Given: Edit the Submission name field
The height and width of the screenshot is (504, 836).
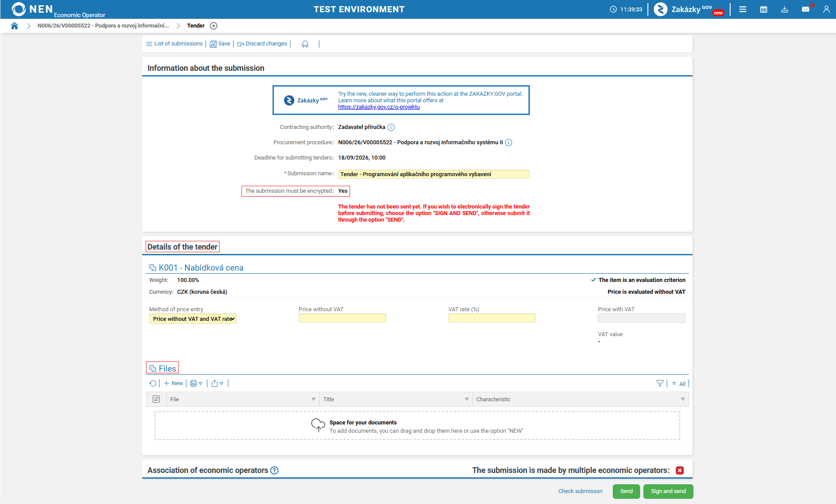Looking at the screenshot, I should (x=434, y=174).
